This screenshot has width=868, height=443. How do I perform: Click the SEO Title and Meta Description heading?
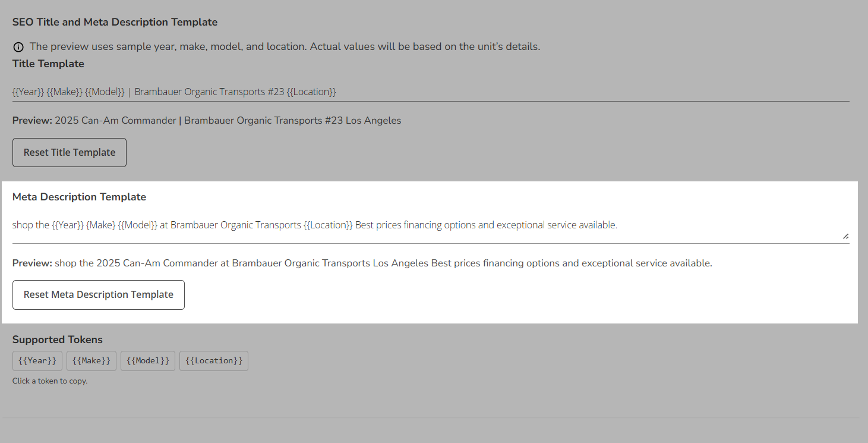click(x=115, y=23)
